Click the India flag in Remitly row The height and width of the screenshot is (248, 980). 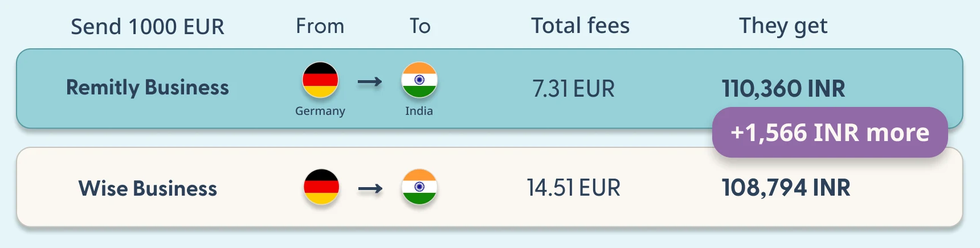(419, 80)
